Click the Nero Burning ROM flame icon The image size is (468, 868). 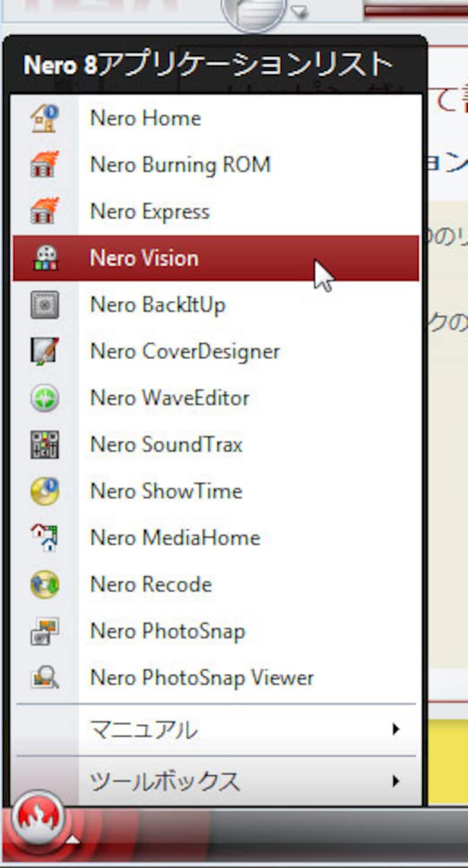pos(44,165)
